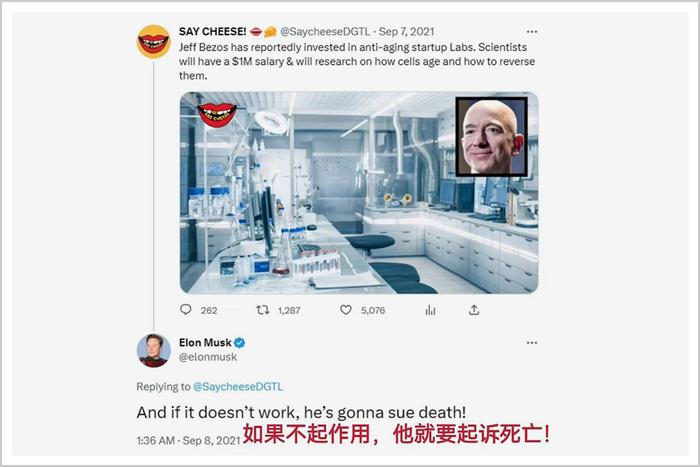Open the @SaycheeseDGTL handle at top
The width and height of the screenshot is (700, 467).
click(325, 32)
